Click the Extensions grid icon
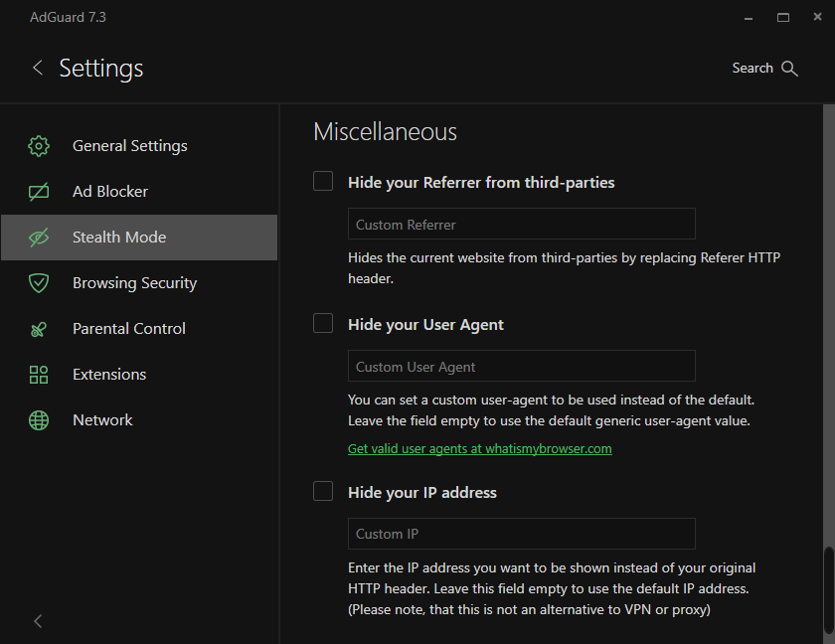Viewport: 835px width, 644px height. click(x=39, y=375)
